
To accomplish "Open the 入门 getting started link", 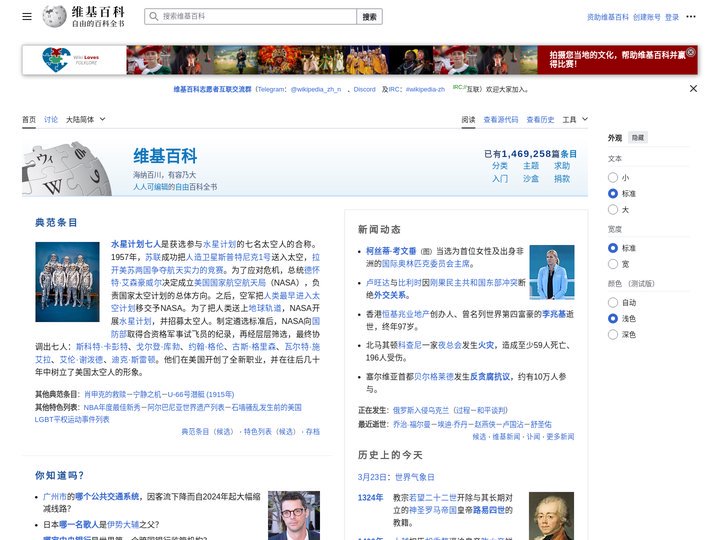I will point(500,179).
